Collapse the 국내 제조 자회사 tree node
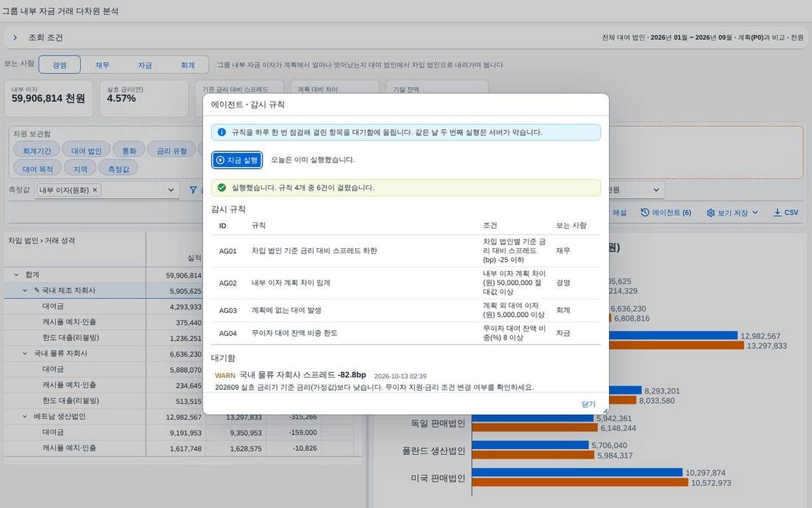The height and width of the screenshot is (508, 812). pyautogui.click(x=25, y=290)
